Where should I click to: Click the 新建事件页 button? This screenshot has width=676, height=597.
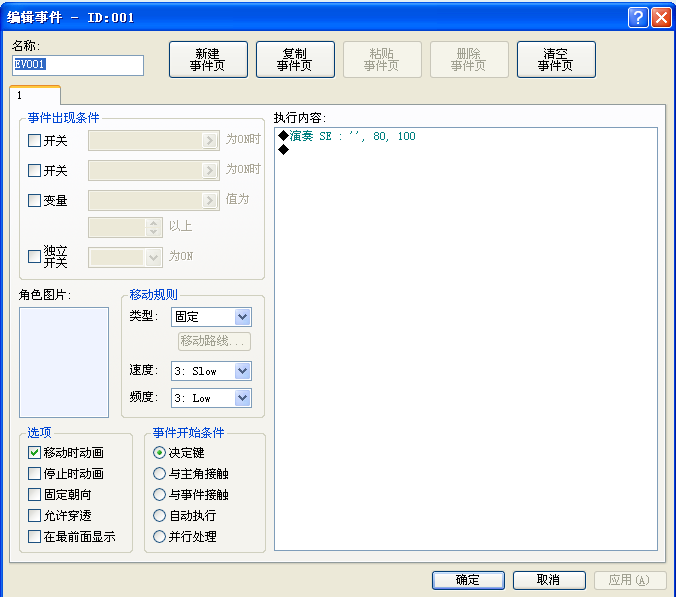click(x=208, y=59)
